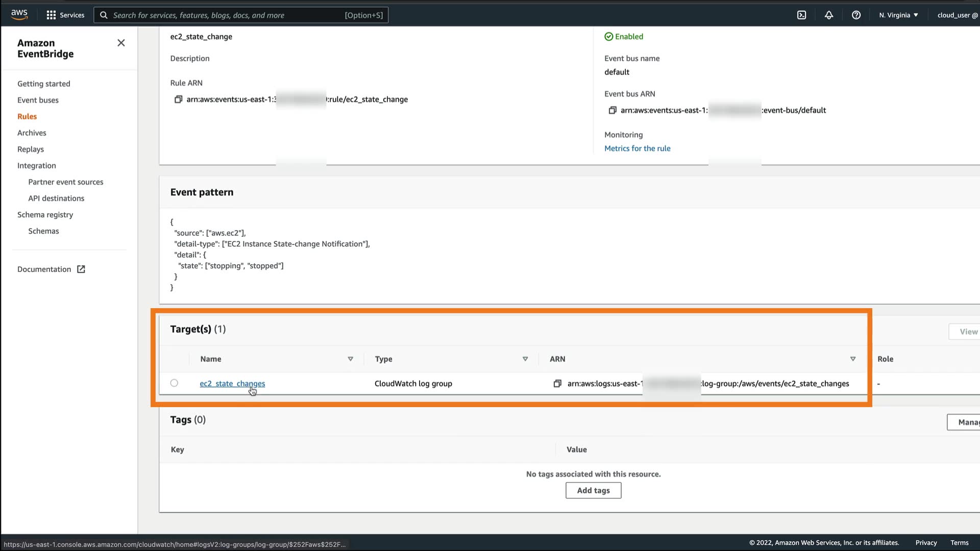Open the notifications bell

(x=829, y=15)
